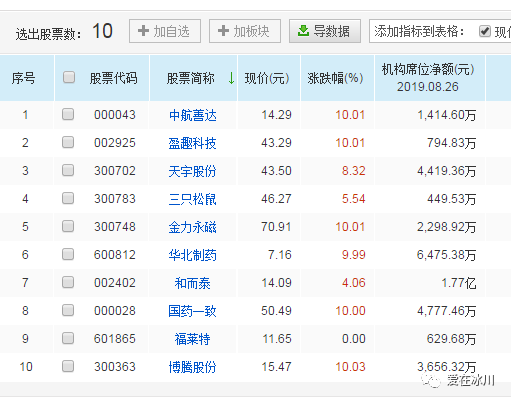Click stock code 000028

[115, 311]
